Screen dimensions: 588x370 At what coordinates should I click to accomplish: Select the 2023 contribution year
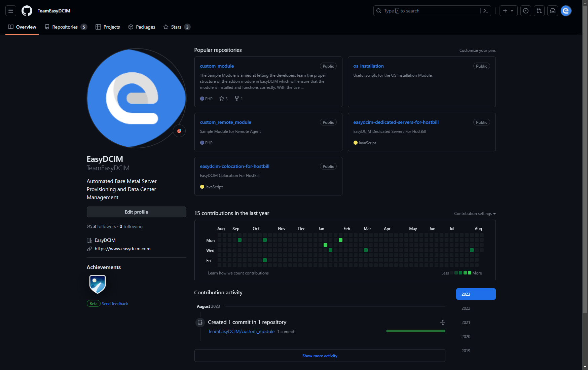(476, 294)
